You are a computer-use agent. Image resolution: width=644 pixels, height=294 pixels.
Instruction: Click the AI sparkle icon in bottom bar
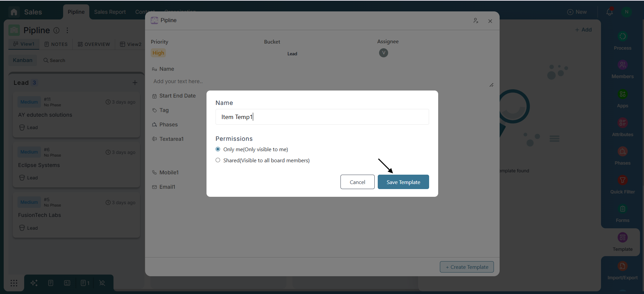pos(34,283)
